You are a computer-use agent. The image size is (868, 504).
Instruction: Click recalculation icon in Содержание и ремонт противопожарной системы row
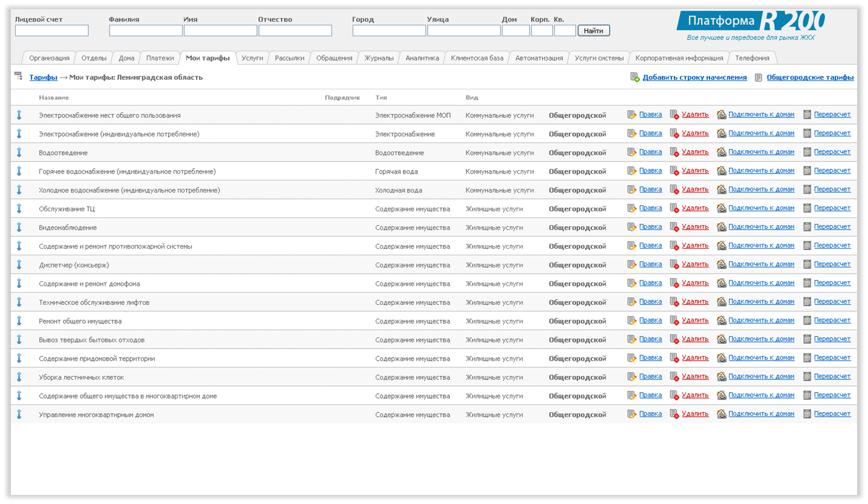(x=807, y=246)
